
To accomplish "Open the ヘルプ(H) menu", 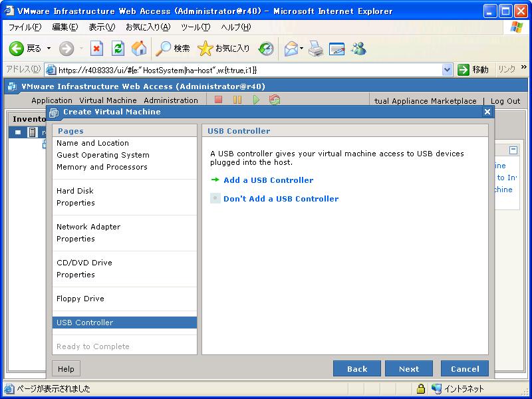I will pos(236,27).
